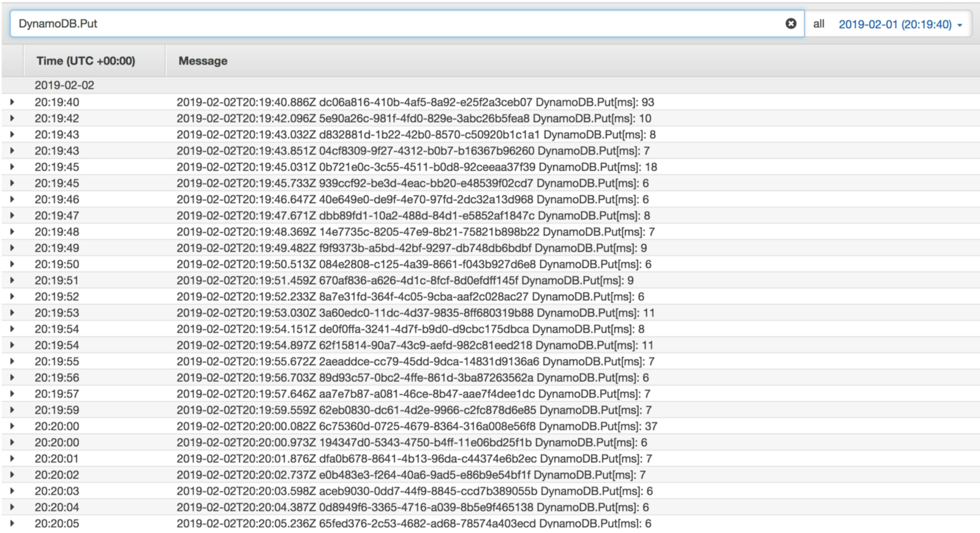
Task: Expand the 20:19:42 log entry arrow
Action: point(12,118)
